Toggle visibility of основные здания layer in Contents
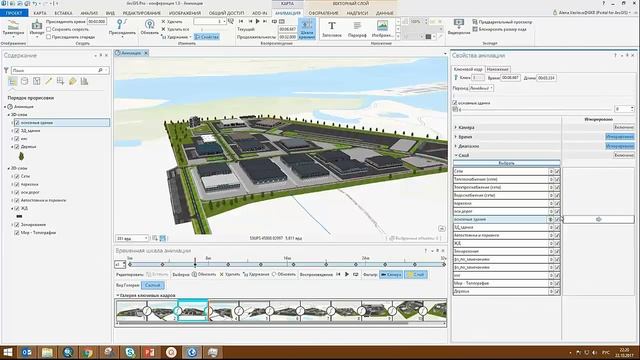Screen dimensions: 640x360 tap(17, 122)
